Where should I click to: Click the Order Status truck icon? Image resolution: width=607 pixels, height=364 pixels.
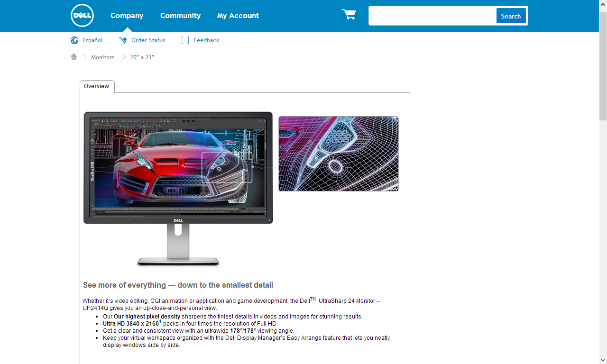(123, 40)
